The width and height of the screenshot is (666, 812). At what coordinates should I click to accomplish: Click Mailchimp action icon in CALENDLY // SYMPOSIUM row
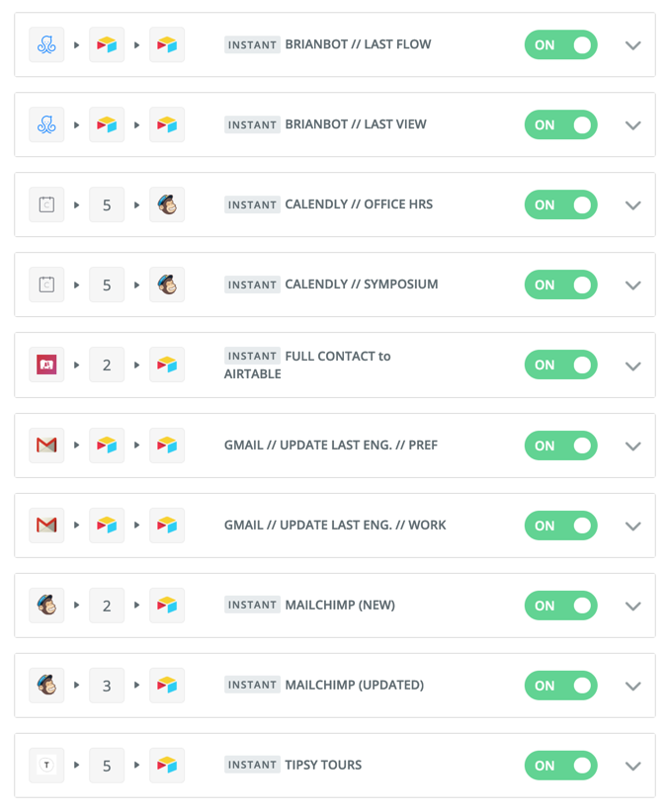167,285
